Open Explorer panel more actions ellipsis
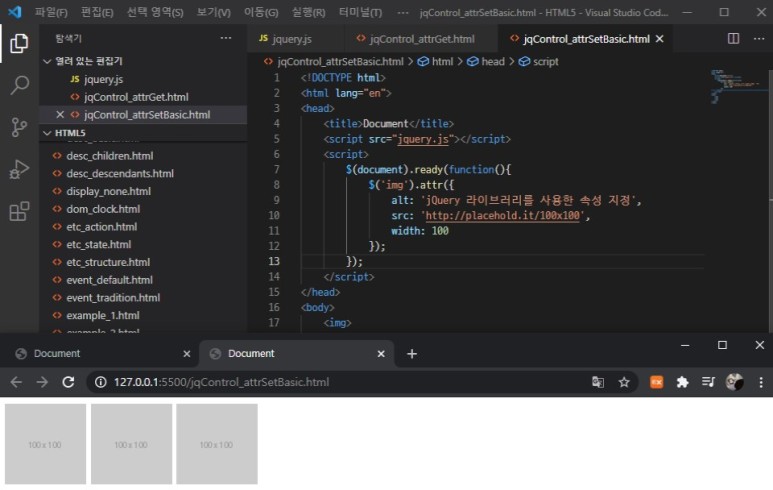Viewport: 773px width, 490px height. pyautogui.click(x=226, y=38)
